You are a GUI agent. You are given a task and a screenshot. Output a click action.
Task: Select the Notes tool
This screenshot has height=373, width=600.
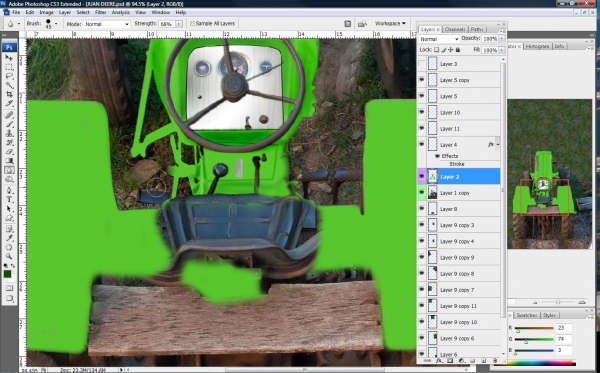[9, 230]
